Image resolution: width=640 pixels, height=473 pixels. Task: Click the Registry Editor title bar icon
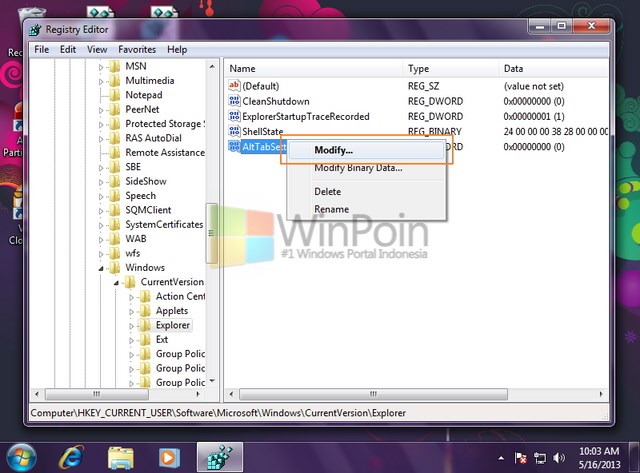35,30
